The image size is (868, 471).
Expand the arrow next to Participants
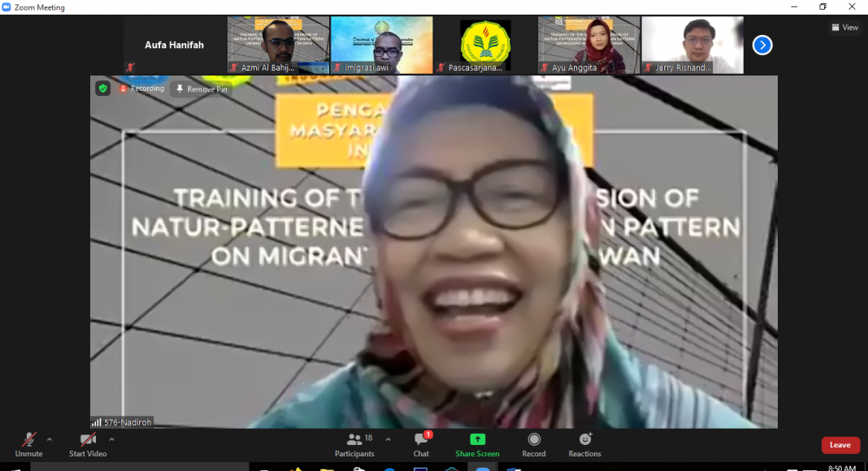tap(388, 439)
